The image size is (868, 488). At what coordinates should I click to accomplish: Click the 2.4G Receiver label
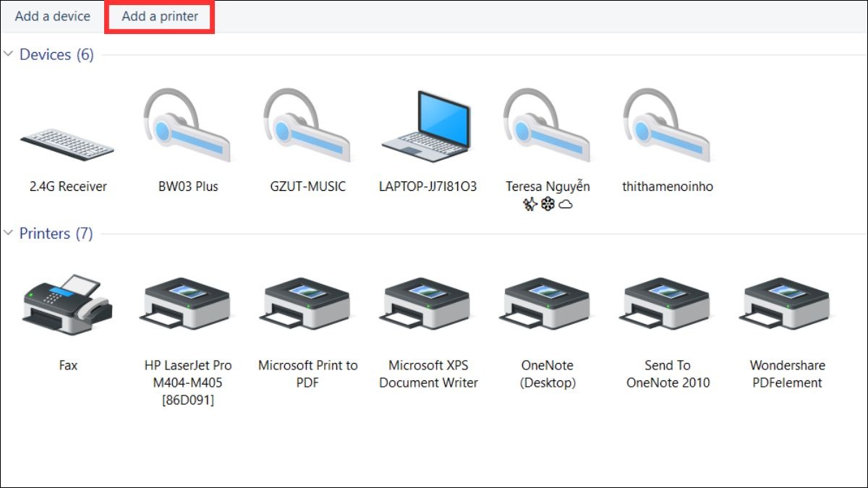coord(68,187)
